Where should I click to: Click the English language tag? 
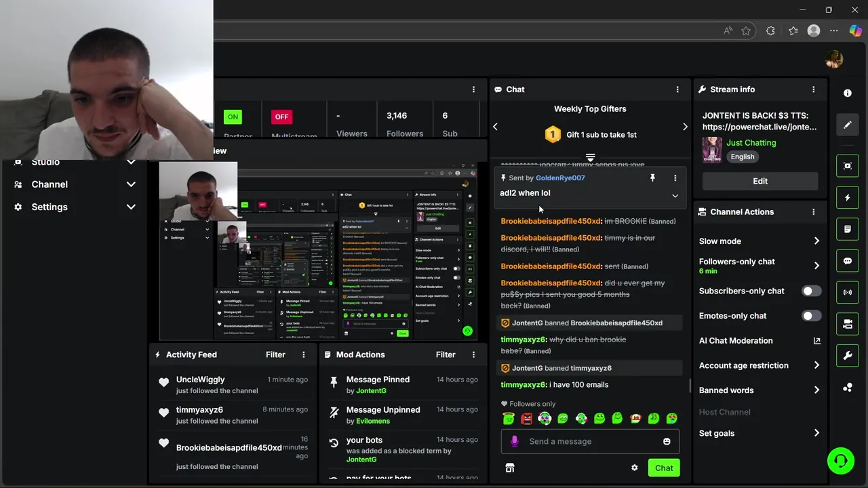tap(743, 157)
